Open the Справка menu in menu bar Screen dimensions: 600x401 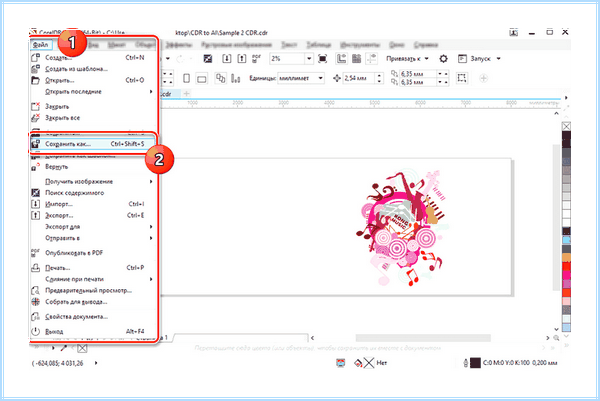pyautogui.click(x=426, y=45)
